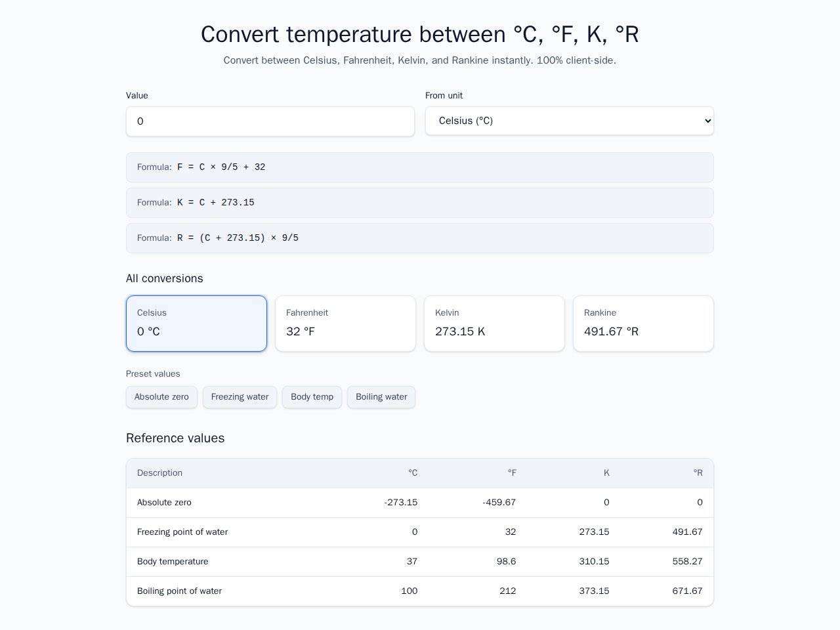Image resolution: width=840 pixels, height=630 pixels.
Task: Click the 373.15 cell
Action: click(x=594, y=591)
